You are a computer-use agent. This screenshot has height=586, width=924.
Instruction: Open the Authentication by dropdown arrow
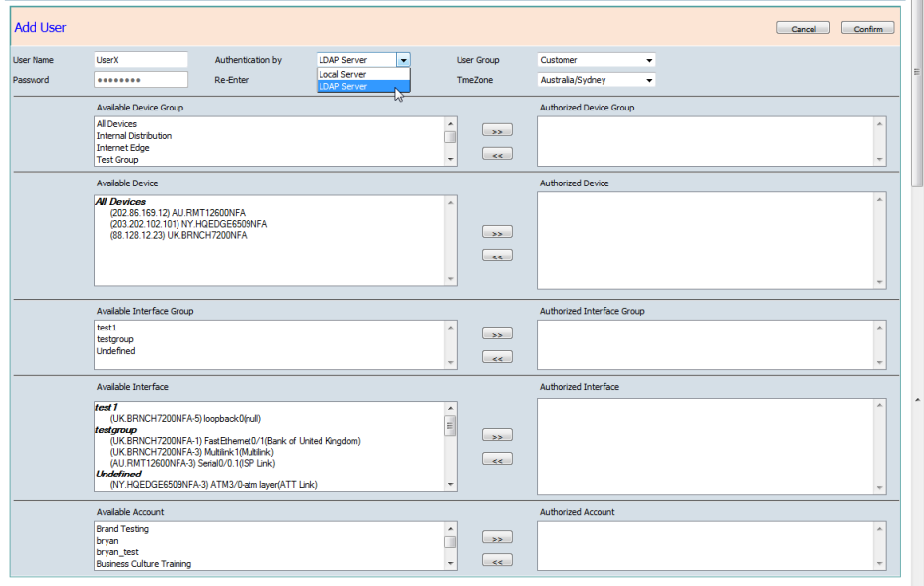click(x=403, y=60)
